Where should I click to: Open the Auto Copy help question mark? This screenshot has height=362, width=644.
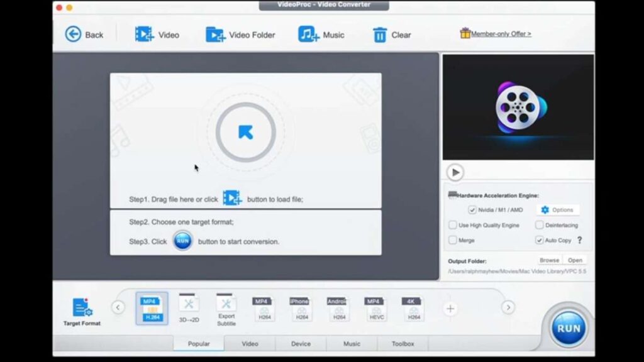[x=579, y=240]
